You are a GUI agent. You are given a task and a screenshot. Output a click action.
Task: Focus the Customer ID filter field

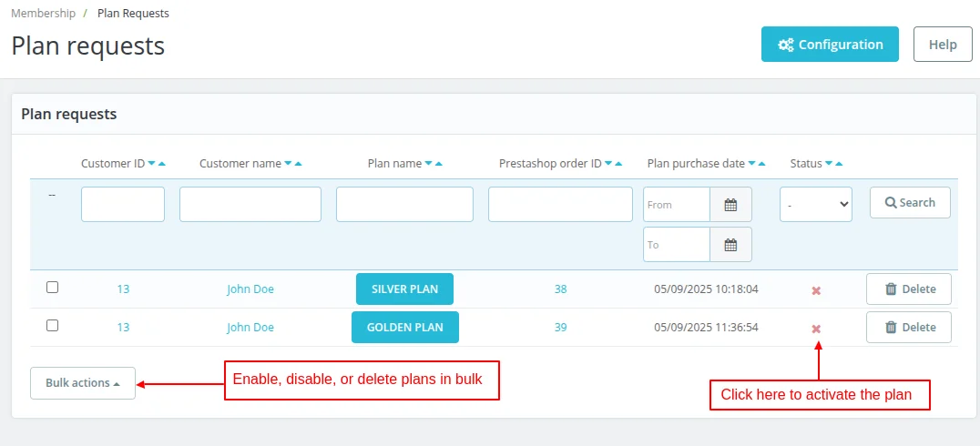point(123,204)
